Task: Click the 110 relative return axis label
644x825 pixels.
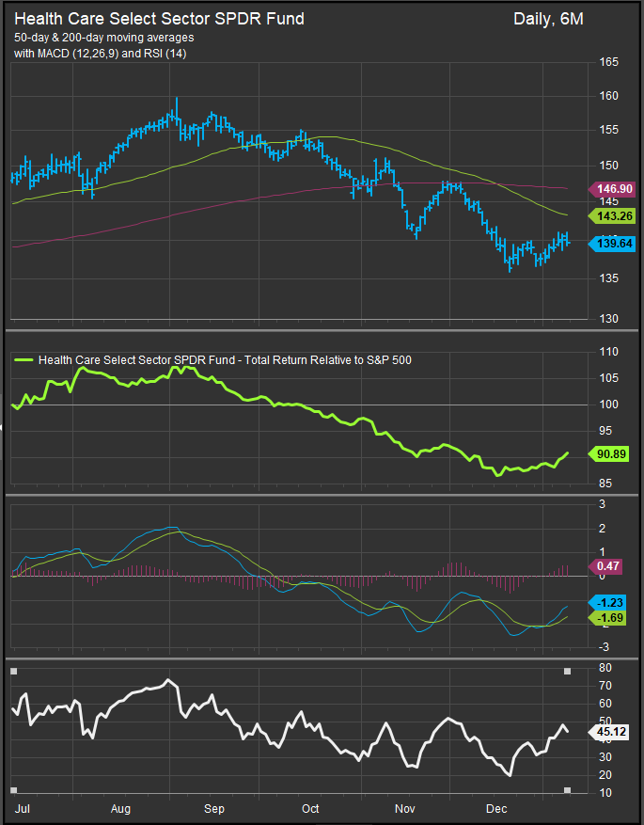Action: pos(609,352)
